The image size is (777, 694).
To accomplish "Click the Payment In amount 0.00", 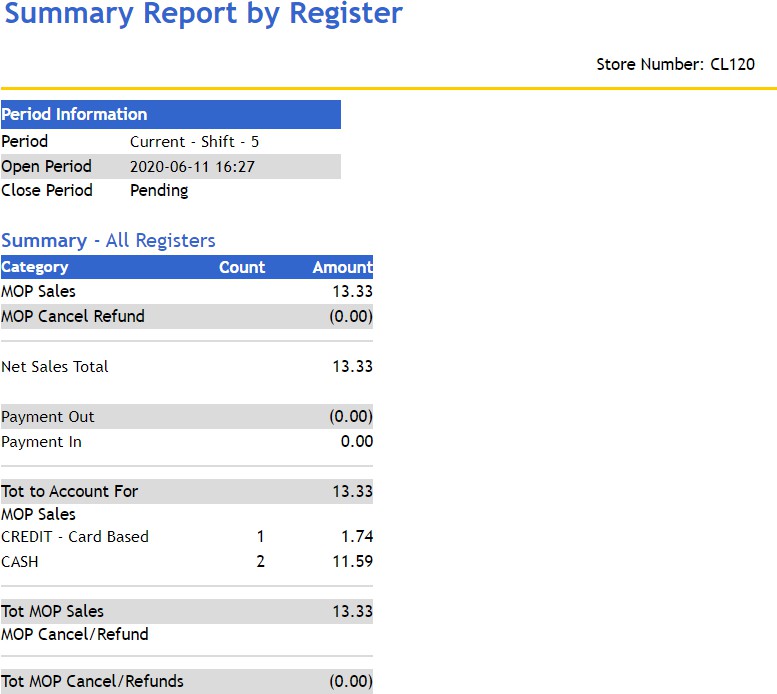I will pos(357,441).
